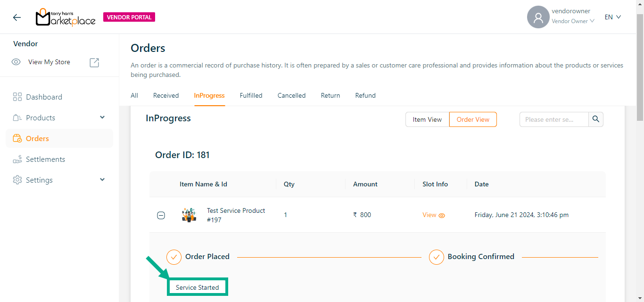Click the Service Started button
Screen dimensions: 644x302
click(x=198, y=287)
